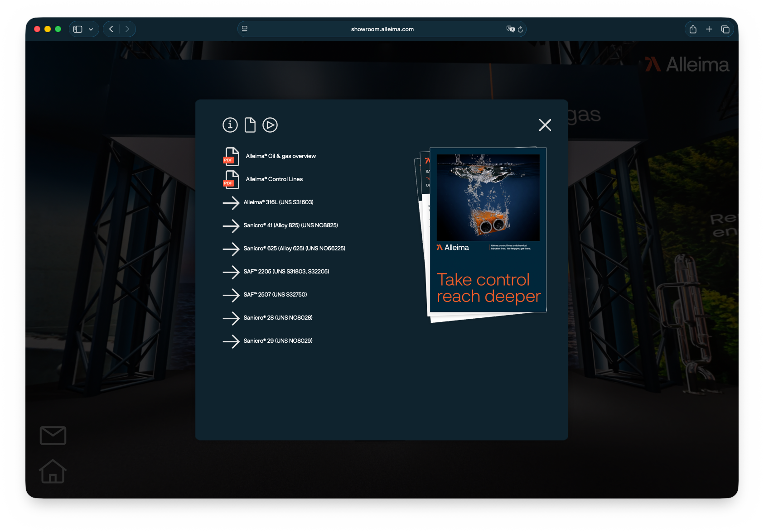
Task: Open Alleima 316L (UNS S31603) link
Action: click(278, 202)
